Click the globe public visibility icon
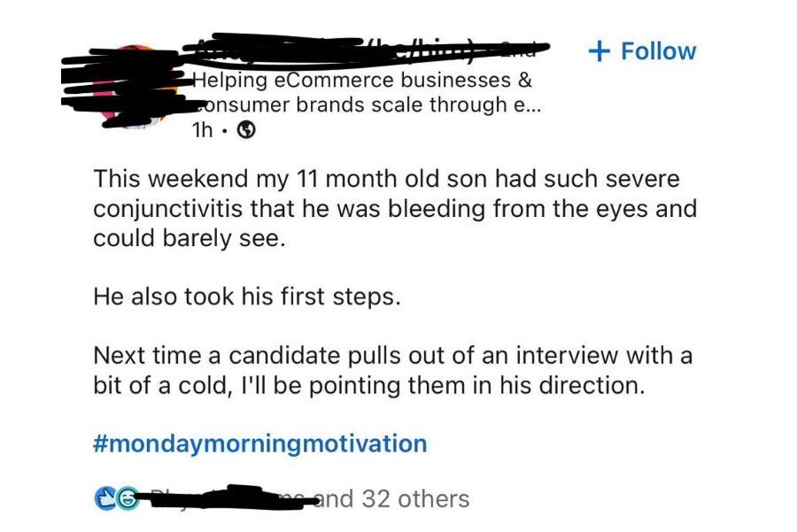Screen dimensions: 797x532 pos(248,131)
